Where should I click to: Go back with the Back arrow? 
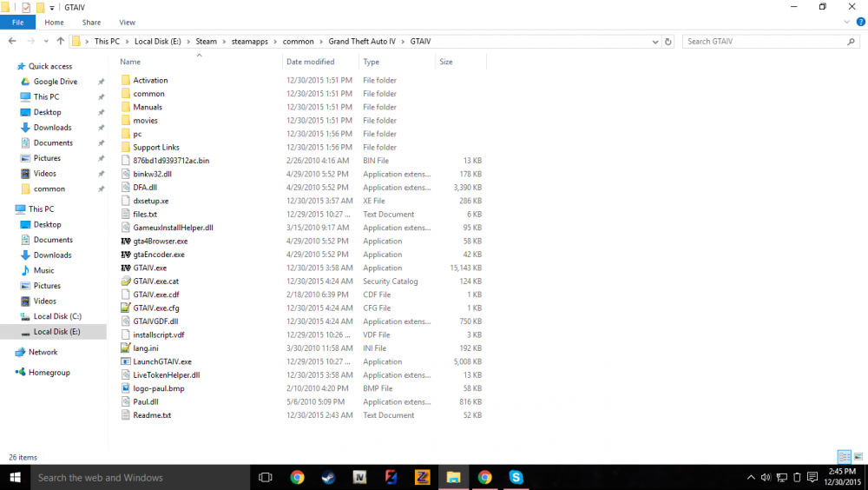[12, 41]
